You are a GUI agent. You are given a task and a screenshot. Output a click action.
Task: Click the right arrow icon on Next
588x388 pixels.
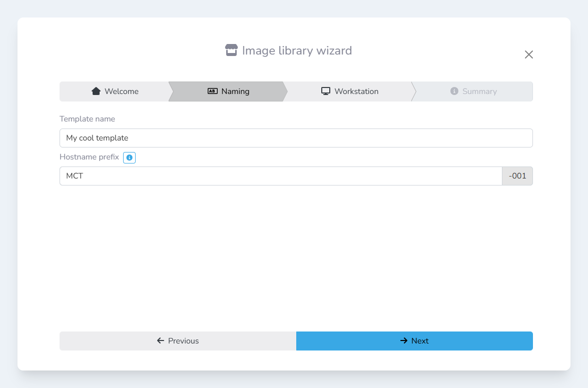point(404,341)
